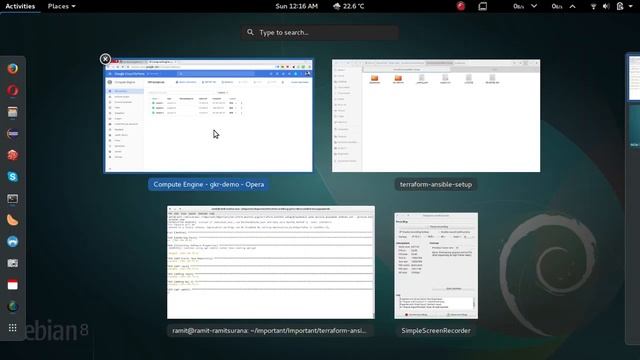Launch Firefox from the dock
Screen dimensions: 640x360
(x=13, y=69)
